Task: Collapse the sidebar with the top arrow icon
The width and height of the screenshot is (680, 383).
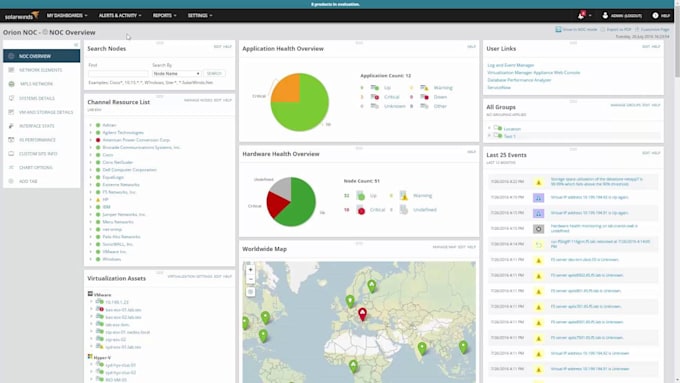Action: [76, 45]
